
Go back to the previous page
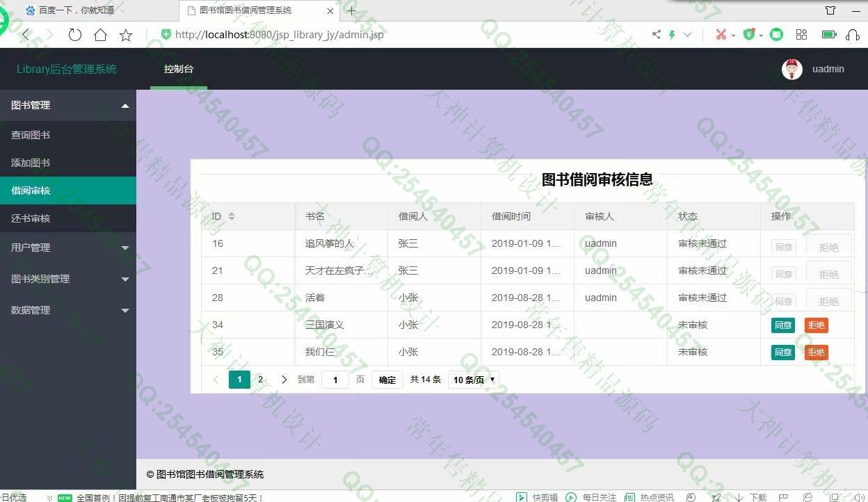click(26, 34)
